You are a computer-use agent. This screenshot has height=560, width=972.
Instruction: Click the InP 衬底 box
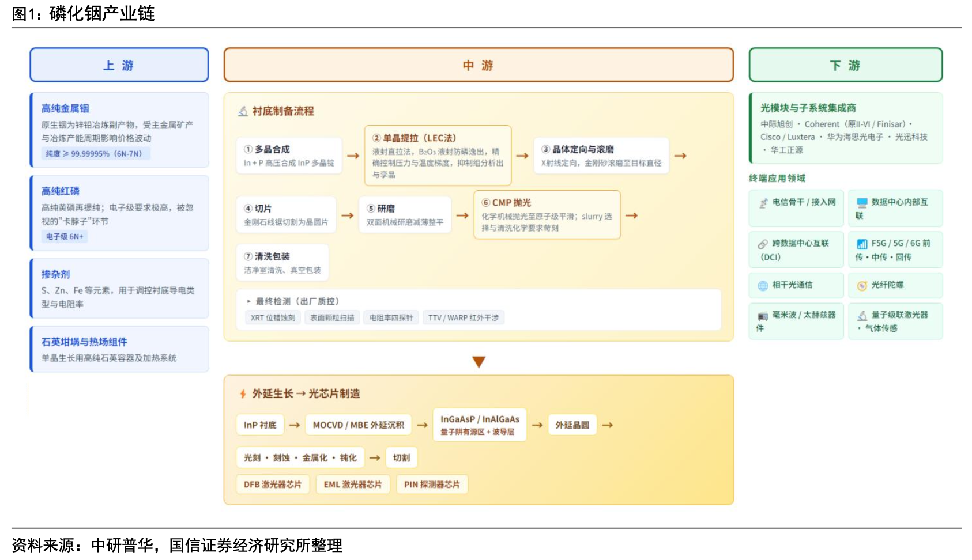[260, 425]
